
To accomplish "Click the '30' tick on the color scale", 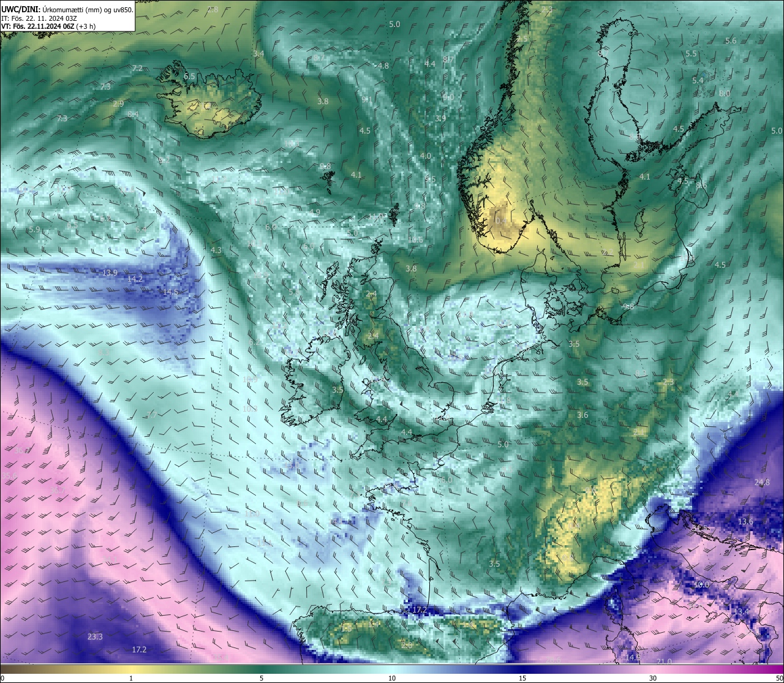I will (653, 678).
